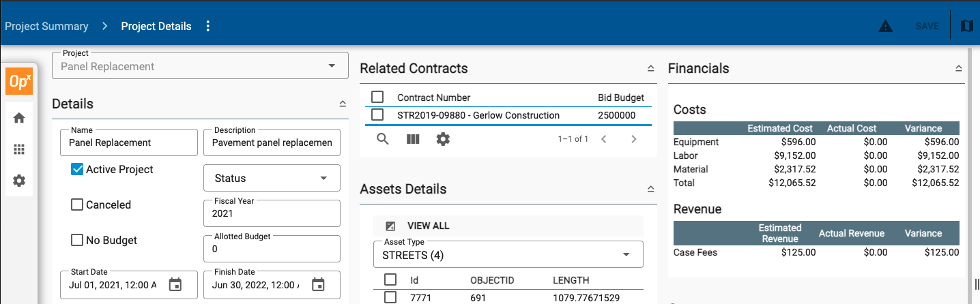Open the Status dropdown
The image size is (980, 304).
pos(272,178)
